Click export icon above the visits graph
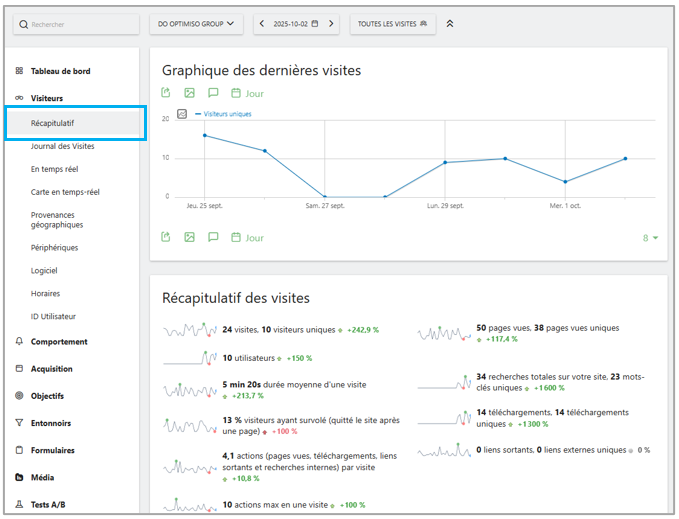 (166, 93)
